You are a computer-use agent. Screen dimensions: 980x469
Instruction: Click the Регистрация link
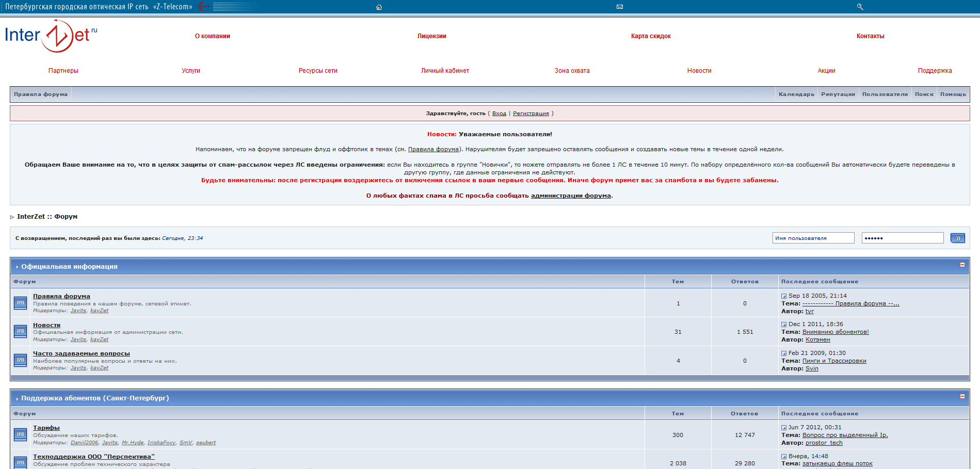pos(531,114)
